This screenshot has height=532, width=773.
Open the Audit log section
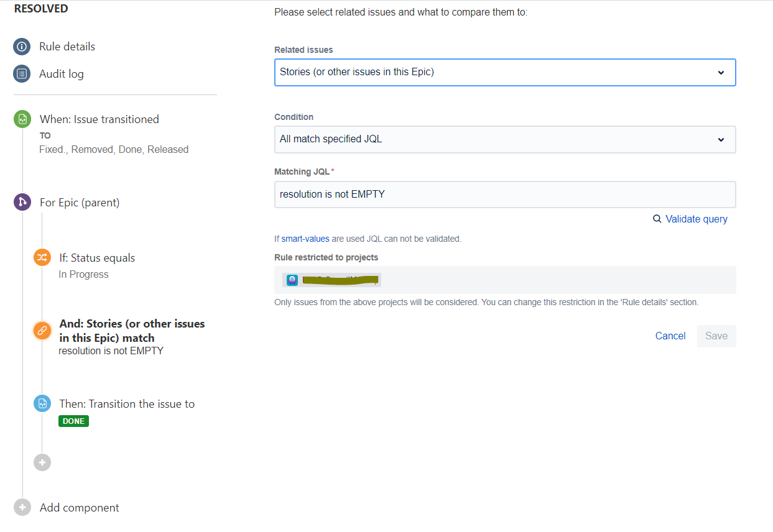(62, 74)
